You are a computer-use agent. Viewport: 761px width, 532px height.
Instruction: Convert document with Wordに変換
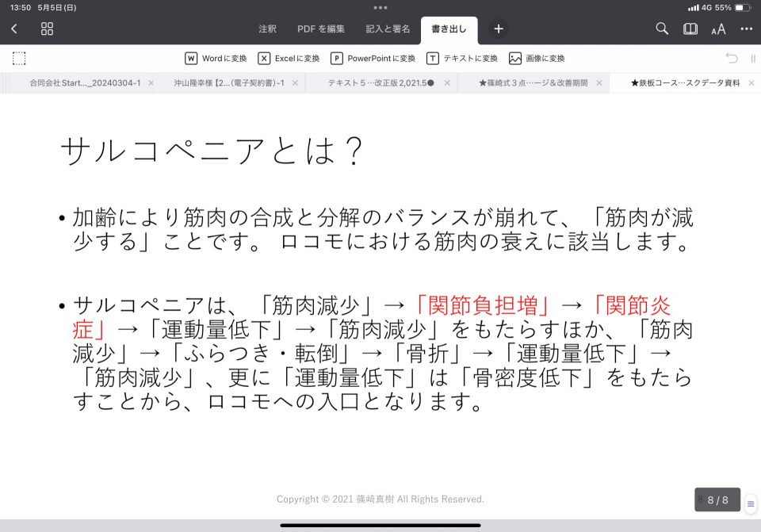coord(216,58)
